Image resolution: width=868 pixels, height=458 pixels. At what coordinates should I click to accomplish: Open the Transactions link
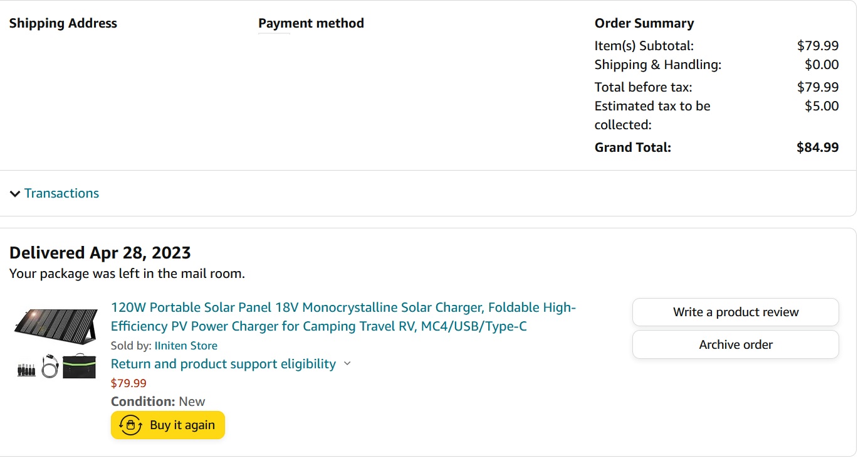pyautogui.click(x=61, y=193)
